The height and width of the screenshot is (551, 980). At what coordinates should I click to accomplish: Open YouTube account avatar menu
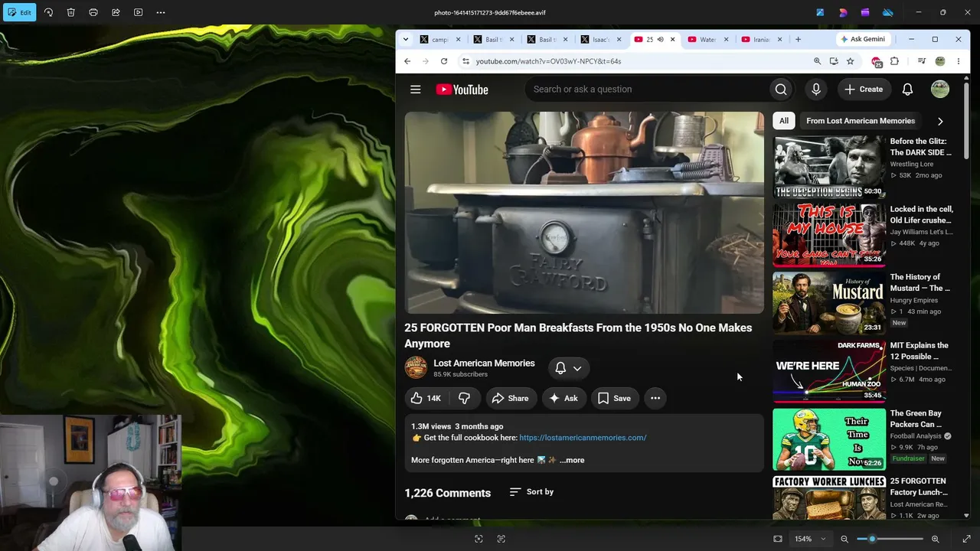(940, 90)
